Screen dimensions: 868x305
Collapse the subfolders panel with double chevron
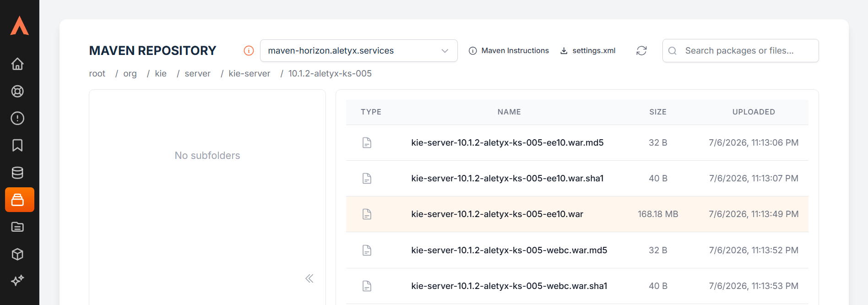309,278
